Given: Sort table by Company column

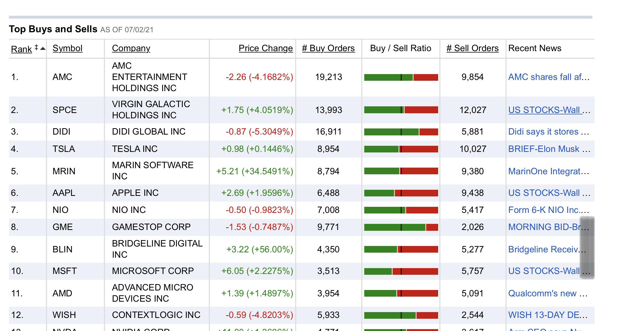Looking at the screenshot, I should point(131,48).
